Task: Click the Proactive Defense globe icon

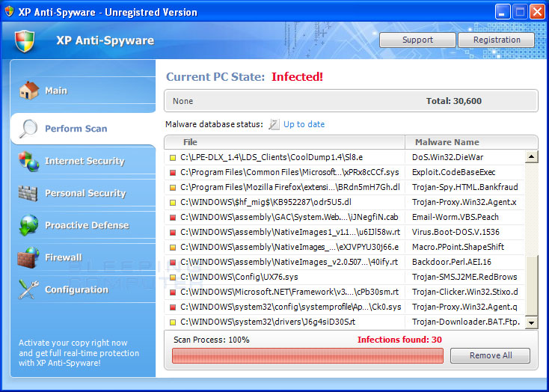Action: point(28,225)
